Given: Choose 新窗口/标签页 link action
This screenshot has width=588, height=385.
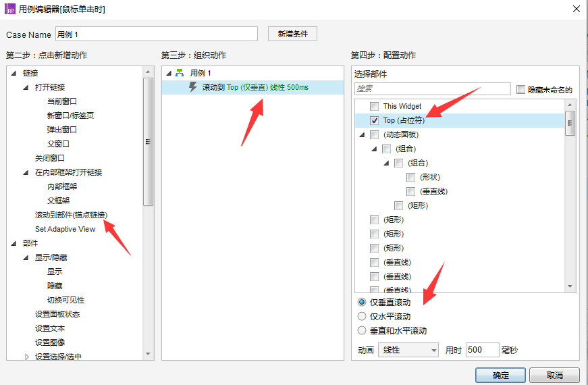Looking at the screenshot, I should (70, 115).
